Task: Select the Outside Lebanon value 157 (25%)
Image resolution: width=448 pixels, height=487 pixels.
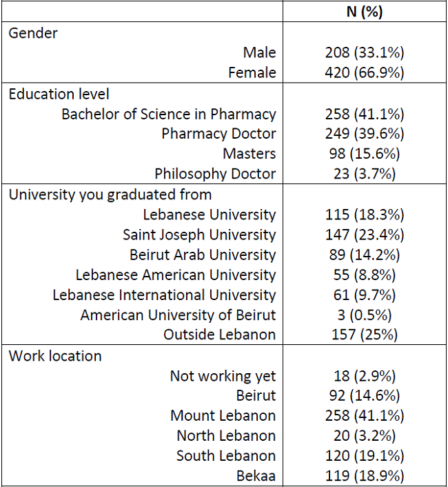Action: pyautogui.click(x=364, y=335)
